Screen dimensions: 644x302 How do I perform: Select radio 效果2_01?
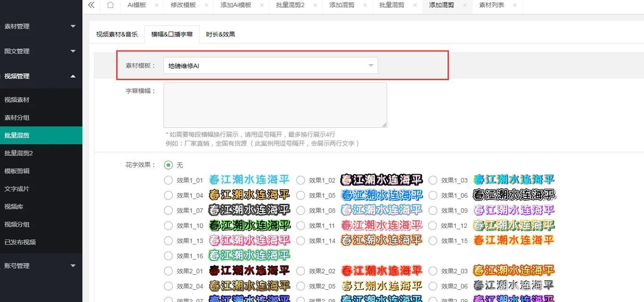tap(168, 271)
